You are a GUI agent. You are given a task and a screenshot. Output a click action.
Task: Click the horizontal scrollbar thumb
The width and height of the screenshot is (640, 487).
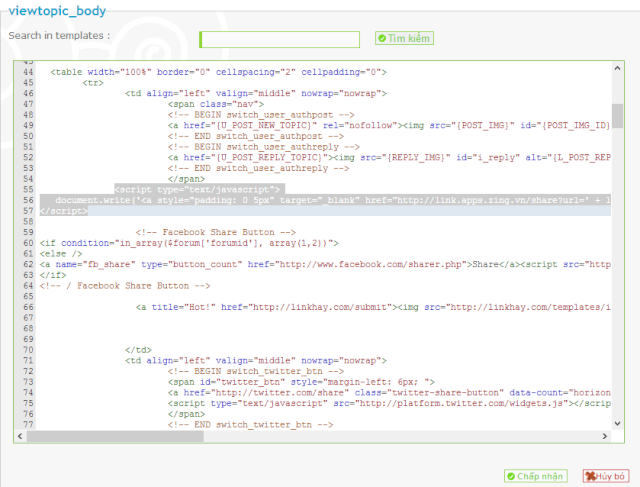click(116, 436)
